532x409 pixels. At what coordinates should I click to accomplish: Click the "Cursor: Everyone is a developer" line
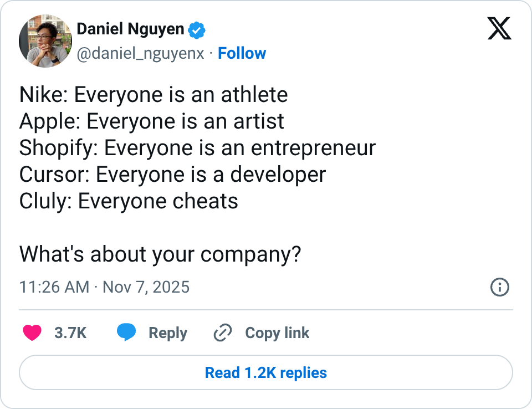pos(172,175)
